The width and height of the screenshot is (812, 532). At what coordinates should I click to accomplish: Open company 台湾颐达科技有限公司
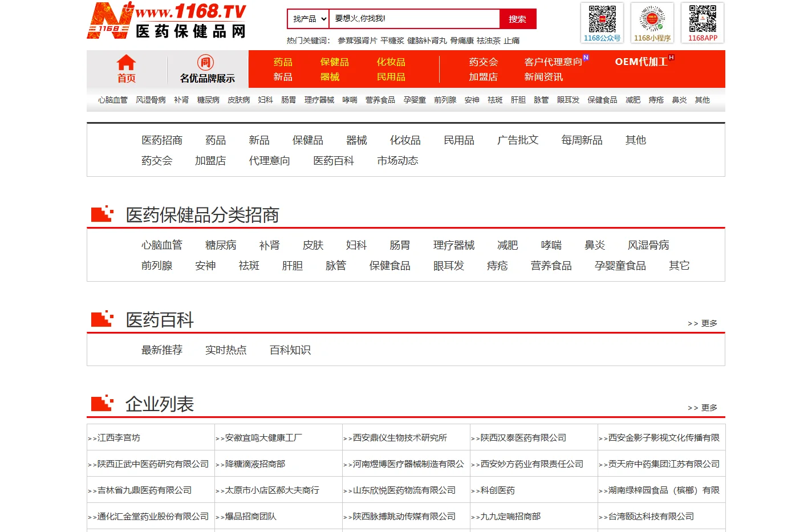click(x=651, y=516)
